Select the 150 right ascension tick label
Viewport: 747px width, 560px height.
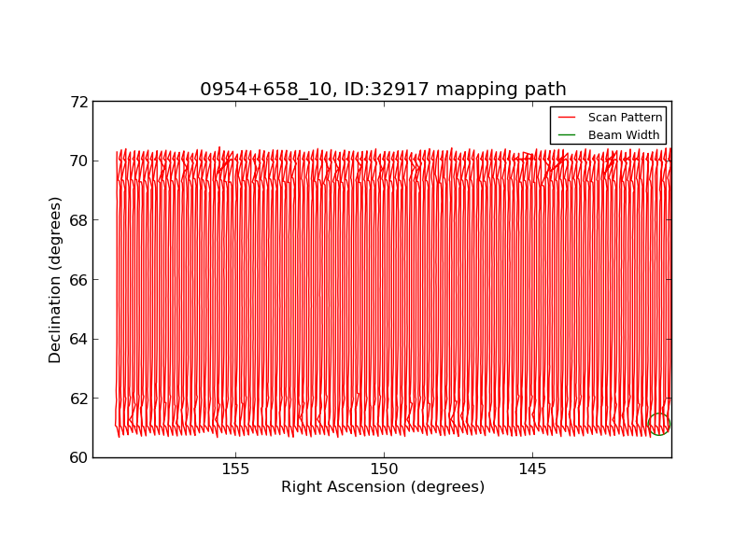tap(384, 469)
